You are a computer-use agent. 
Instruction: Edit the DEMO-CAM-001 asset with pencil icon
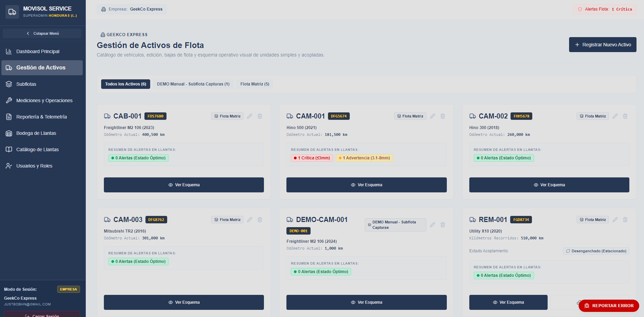(x=433, y=225)
